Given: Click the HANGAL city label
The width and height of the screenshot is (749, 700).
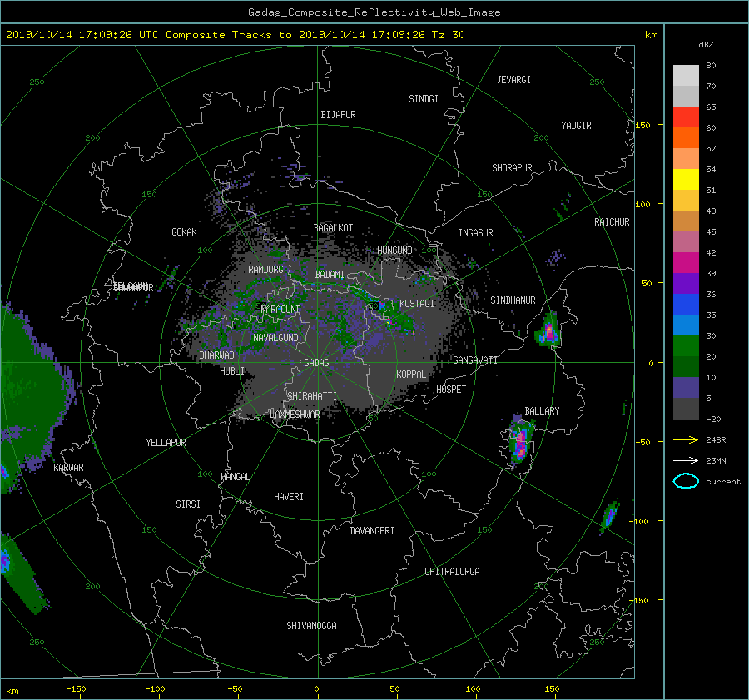Looking at the screenshot, I should (235, 477).
